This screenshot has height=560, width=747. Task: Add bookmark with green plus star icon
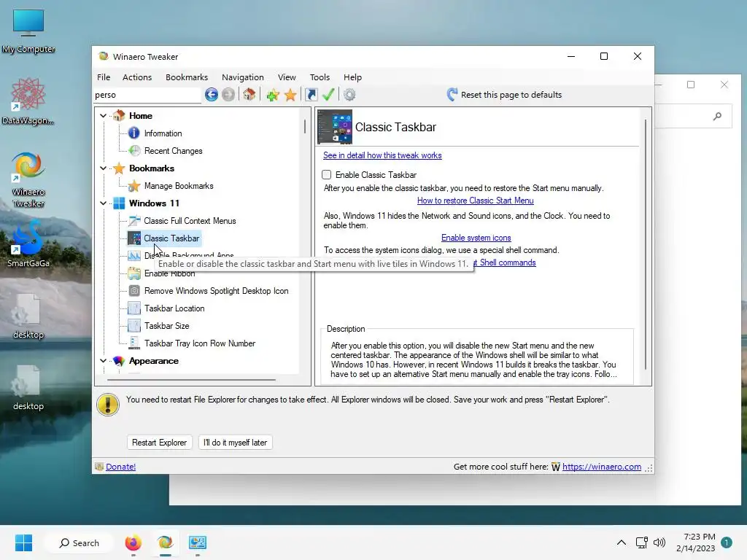point(273,95)
